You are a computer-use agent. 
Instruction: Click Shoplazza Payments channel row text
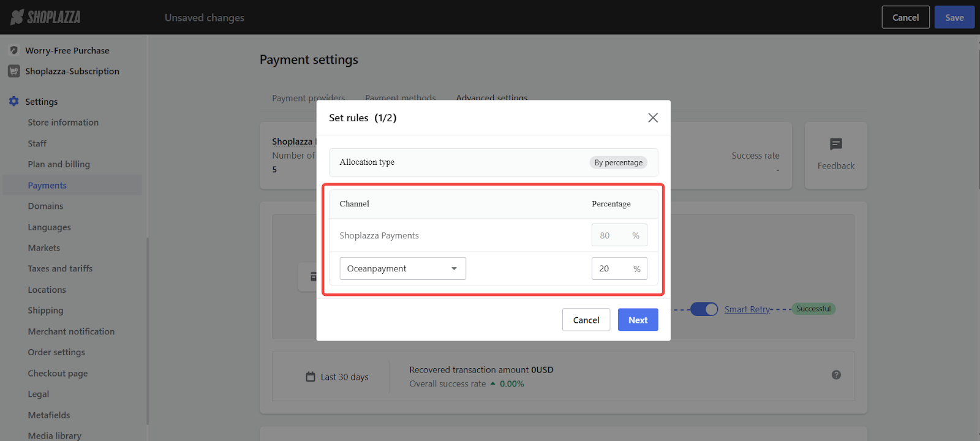(x=379, y=235)
